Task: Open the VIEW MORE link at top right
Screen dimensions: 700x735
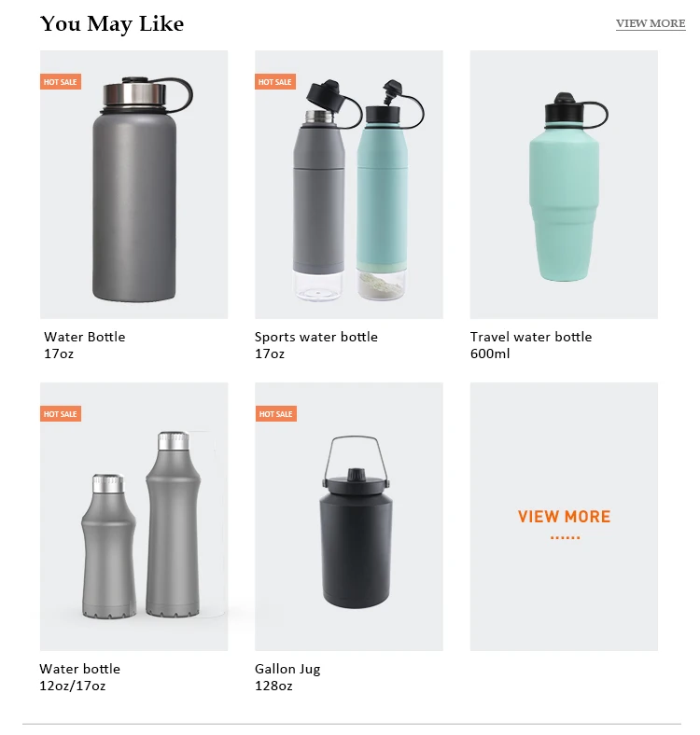Action: tap(651, 23)
